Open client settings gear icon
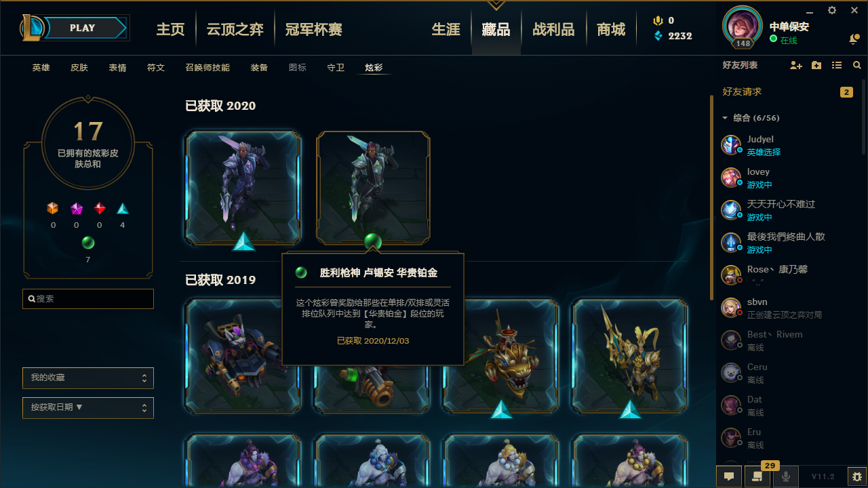868x488 pixels. coord(832,10)
